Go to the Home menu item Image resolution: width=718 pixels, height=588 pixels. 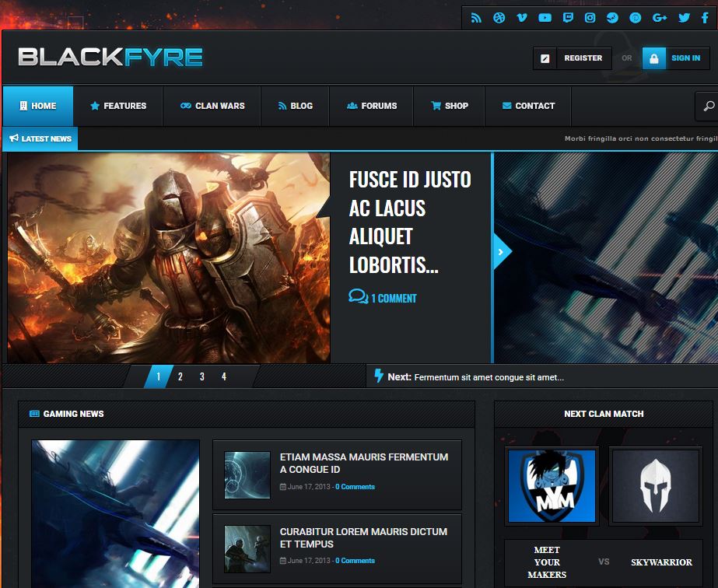(x=38, y=106)
